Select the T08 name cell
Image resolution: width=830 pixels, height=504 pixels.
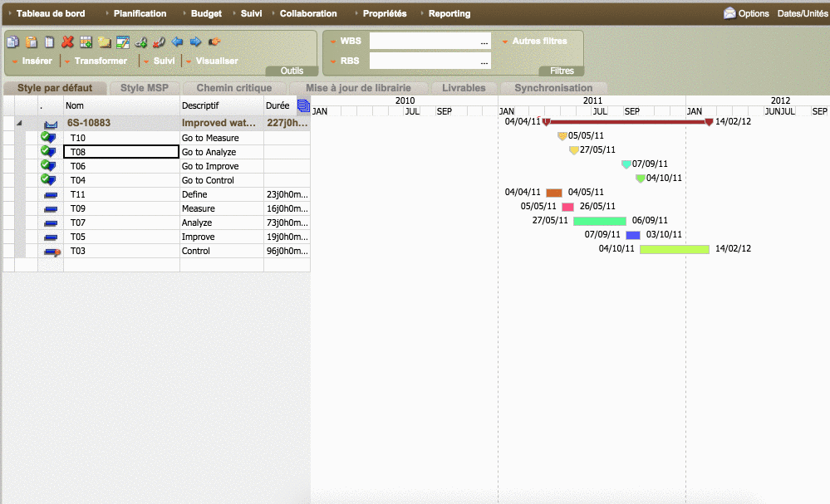tap(121, 152)
